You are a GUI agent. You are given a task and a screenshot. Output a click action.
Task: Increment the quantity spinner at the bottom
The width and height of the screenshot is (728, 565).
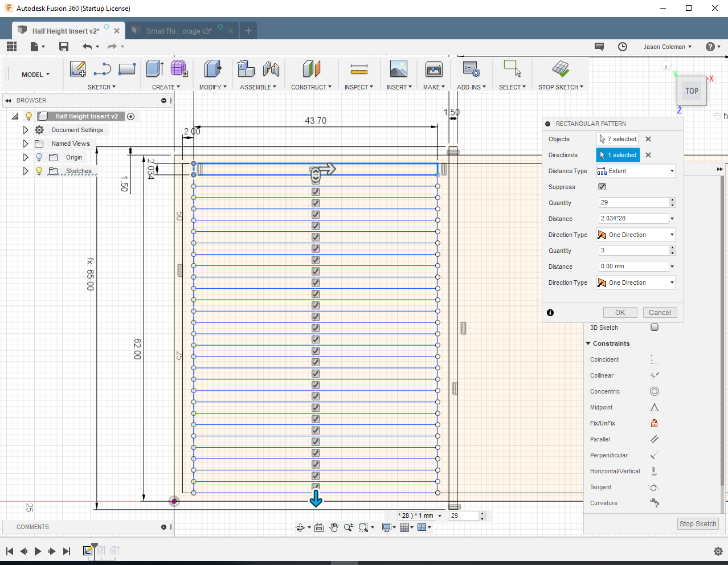point(482,513)
